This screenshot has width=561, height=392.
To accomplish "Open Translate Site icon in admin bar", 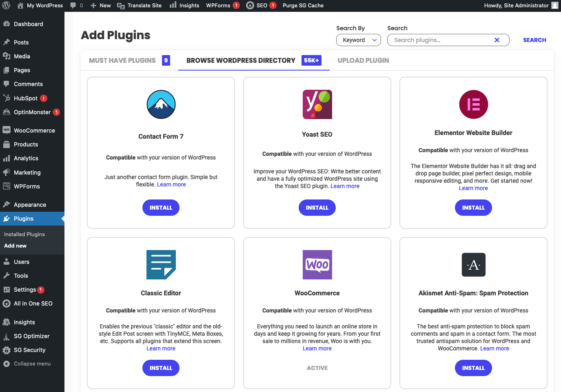I will point(121,6).
